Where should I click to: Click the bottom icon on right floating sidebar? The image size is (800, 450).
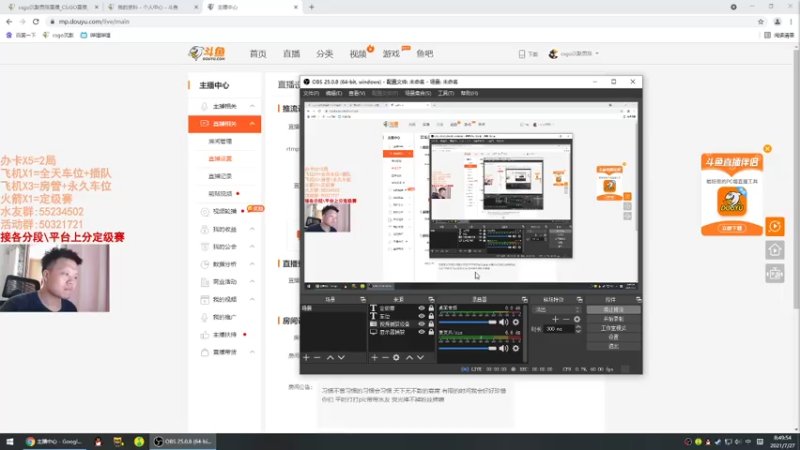tap(774, 274)
